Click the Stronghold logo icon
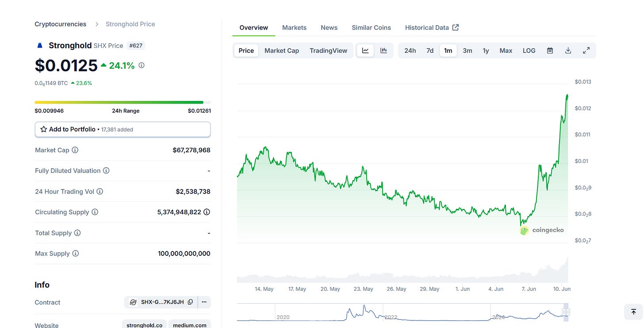Image resolution: width=644 pixels, height=328 pixels. click(x=40, y=45)
